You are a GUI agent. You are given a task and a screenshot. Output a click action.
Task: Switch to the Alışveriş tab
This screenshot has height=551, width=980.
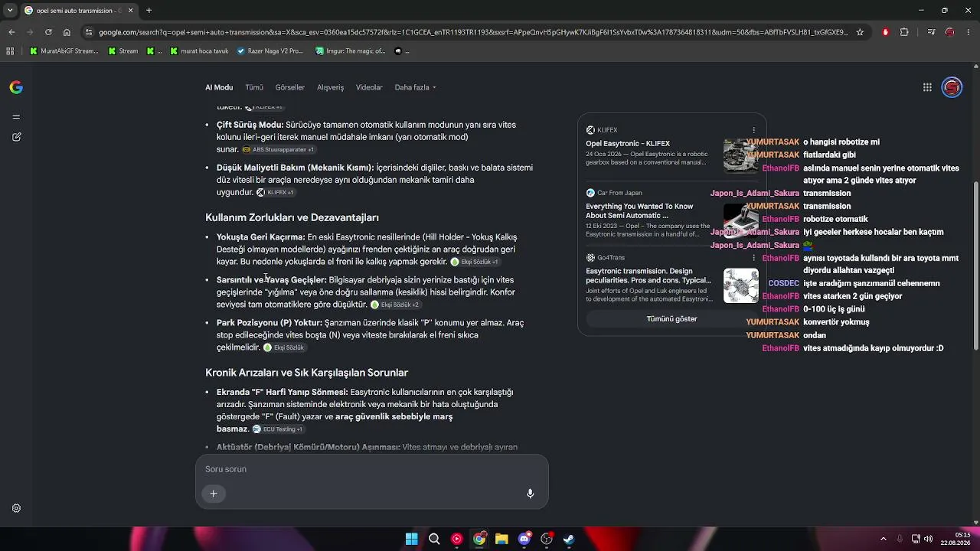(331, 87)
